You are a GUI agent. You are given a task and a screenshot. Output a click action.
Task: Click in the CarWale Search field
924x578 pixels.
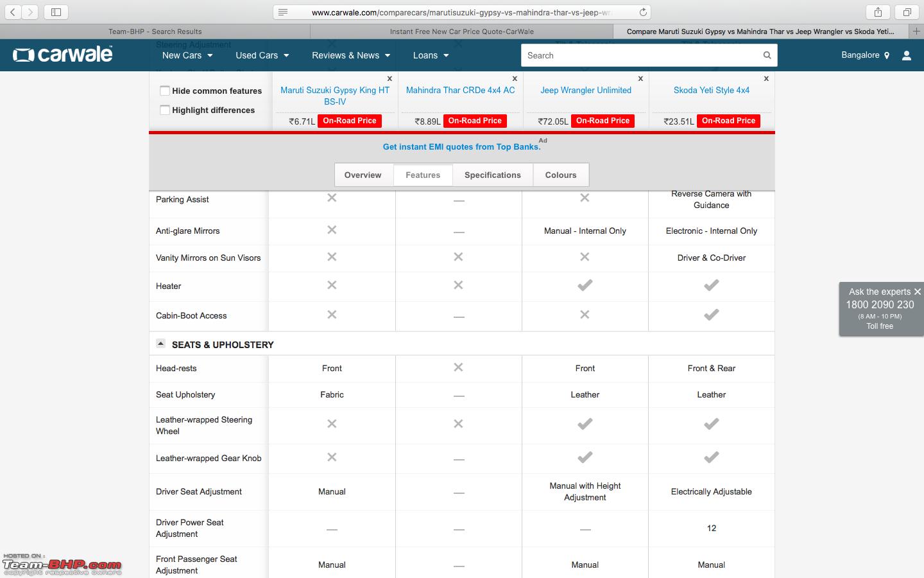pos(642,55)
